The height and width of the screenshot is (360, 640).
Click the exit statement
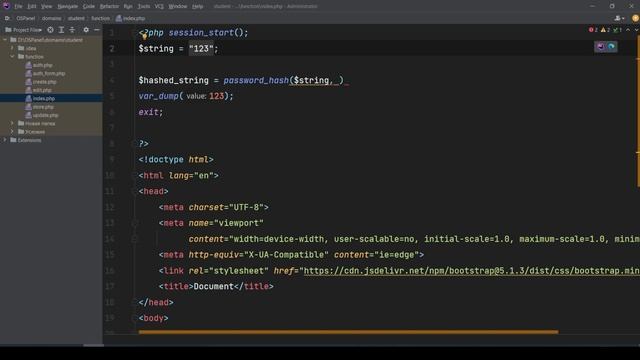pos(148,112)
